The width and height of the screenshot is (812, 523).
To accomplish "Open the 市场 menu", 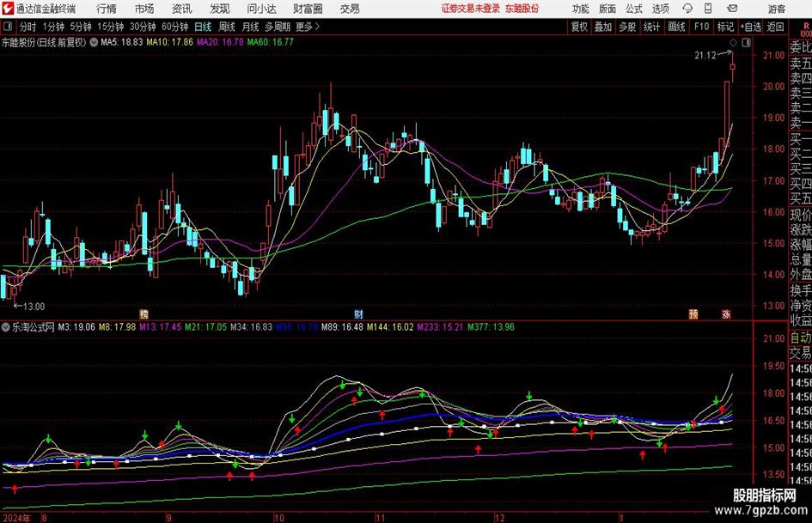I will pos(144,9).
